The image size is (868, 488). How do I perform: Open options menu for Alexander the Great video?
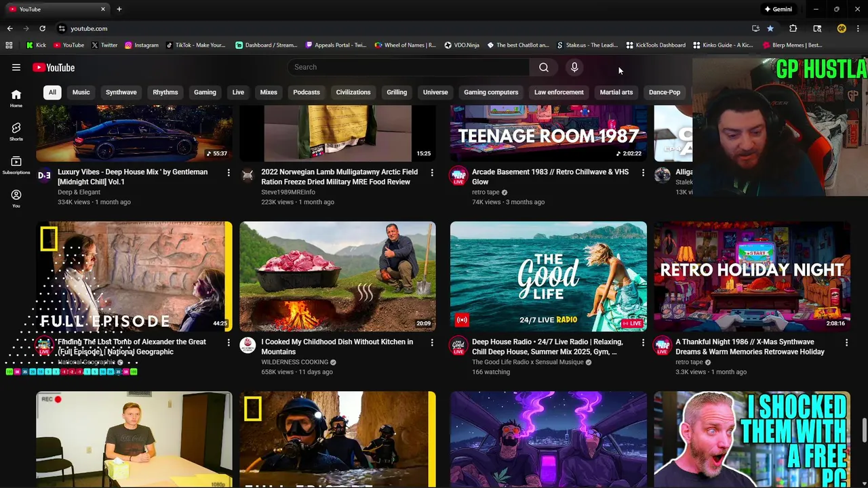tap(229, 343)
